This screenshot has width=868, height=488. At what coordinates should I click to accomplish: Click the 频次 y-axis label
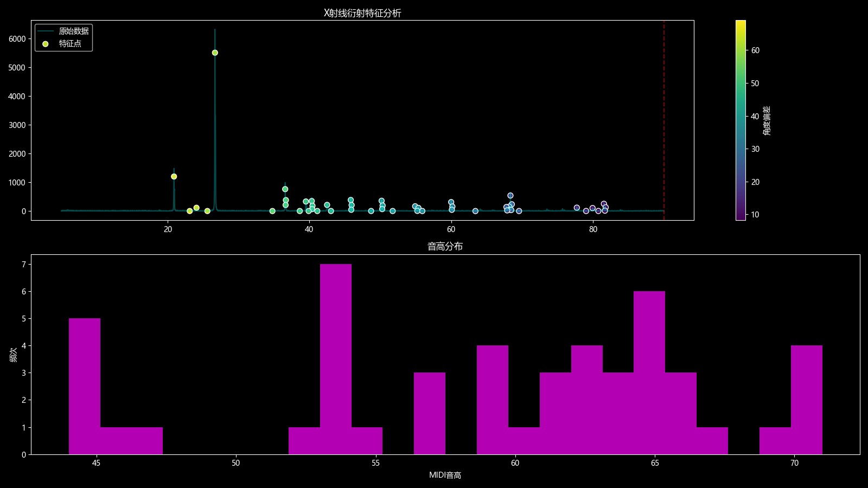pyautogui.click(x=14, y=355)
